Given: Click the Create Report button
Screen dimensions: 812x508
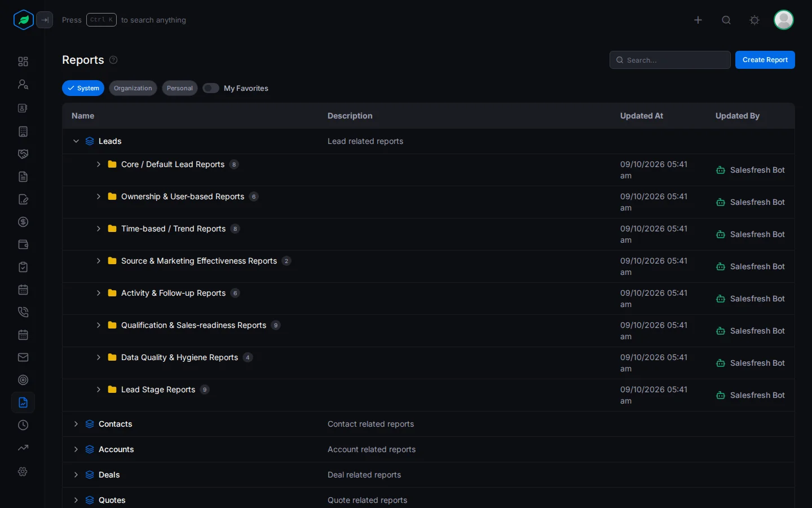Looking at the screenshot, I should coord(765,60).
